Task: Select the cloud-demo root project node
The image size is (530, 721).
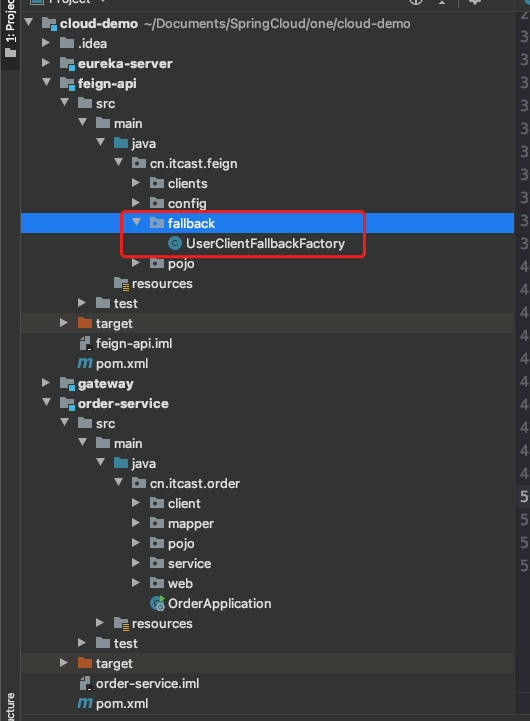Action: click(x=99, y=23)
